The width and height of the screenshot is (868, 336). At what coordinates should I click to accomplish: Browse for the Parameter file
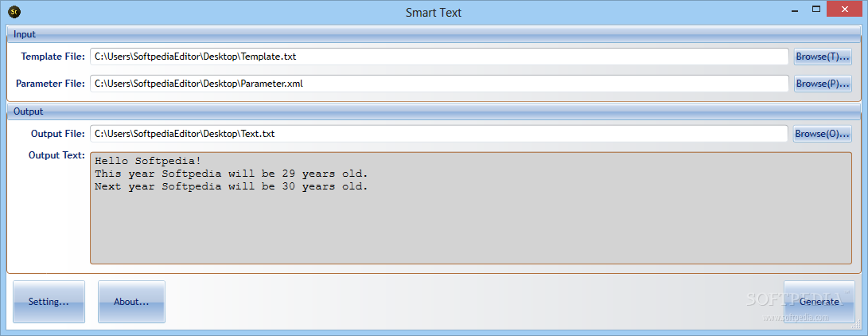tap(822, 84)
